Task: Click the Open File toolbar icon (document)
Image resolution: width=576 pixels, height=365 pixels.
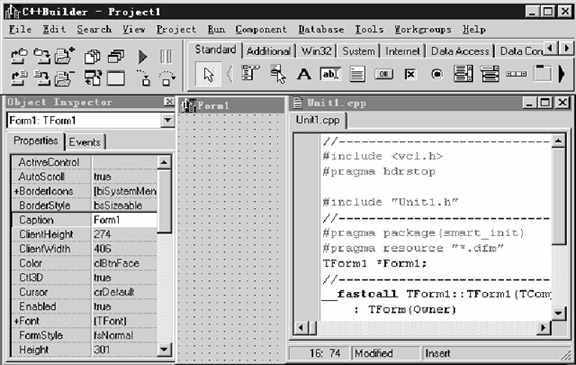Action: (19, 78)
